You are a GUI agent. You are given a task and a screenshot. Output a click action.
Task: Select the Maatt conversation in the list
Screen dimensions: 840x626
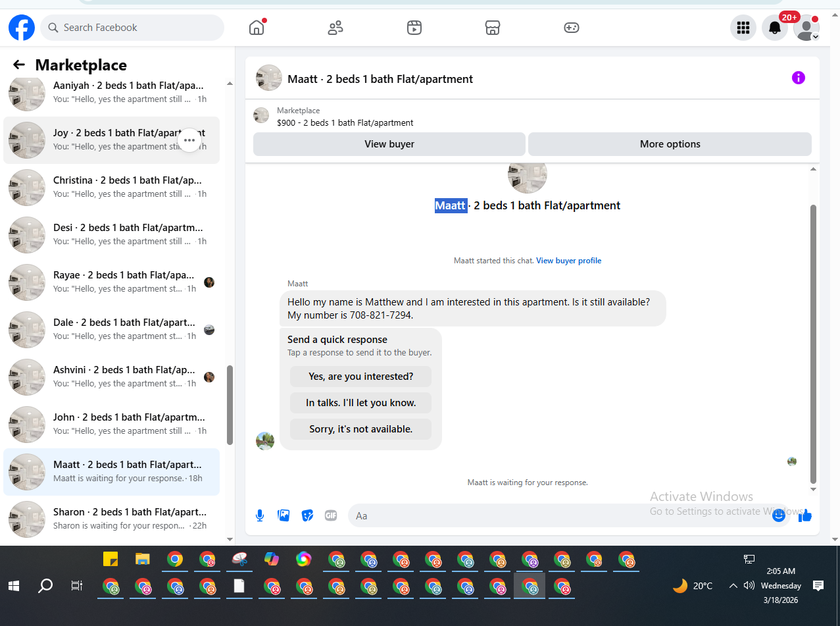pos(111,472)
